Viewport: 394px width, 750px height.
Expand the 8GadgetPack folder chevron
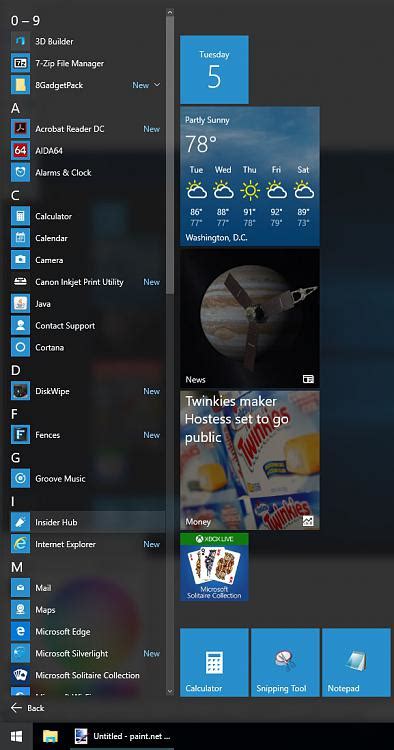pos(157,85)
